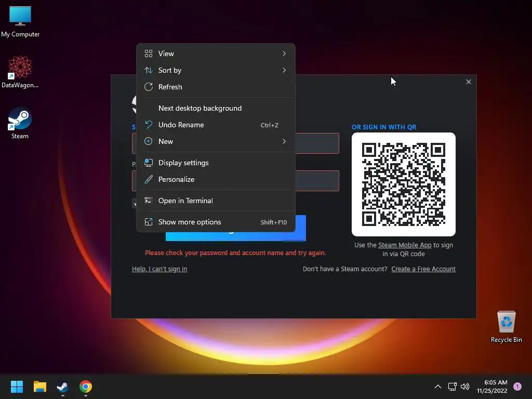Open the network status tray icon

pos(453,387)
